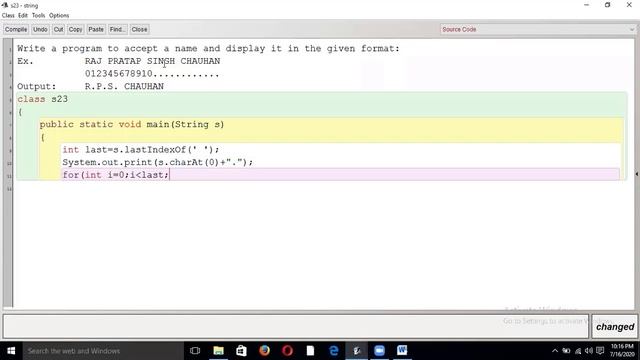Open the Windows Start menu
This screenshot has width=640, height=360.
coord(11,351)
